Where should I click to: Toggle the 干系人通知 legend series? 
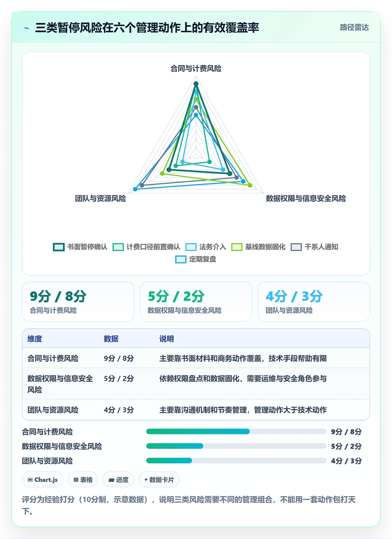(314, 247)
